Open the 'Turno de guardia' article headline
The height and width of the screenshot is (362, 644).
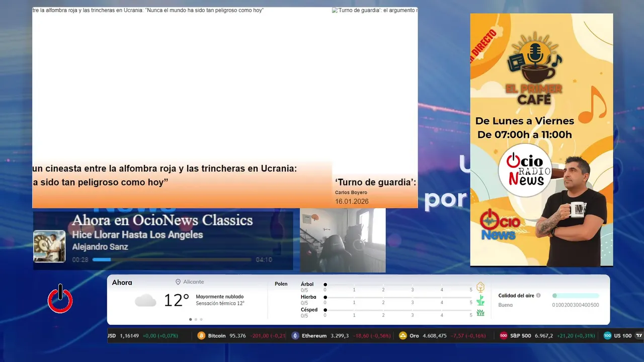(x=375, y=183)
